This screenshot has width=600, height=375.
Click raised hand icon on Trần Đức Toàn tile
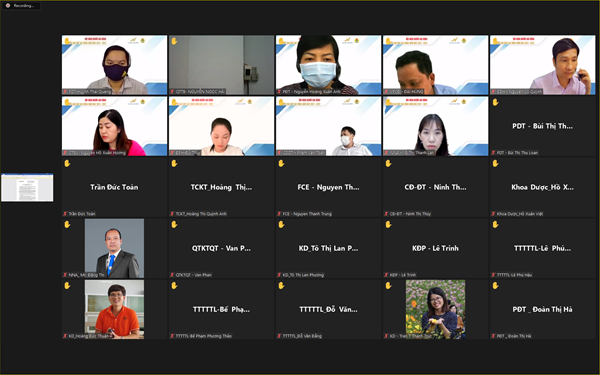[x=67, y=163]
